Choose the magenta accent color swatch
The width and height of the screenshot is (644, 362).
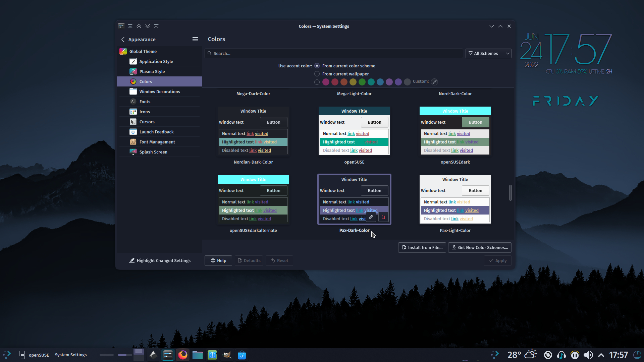click(x=326, y=82)
